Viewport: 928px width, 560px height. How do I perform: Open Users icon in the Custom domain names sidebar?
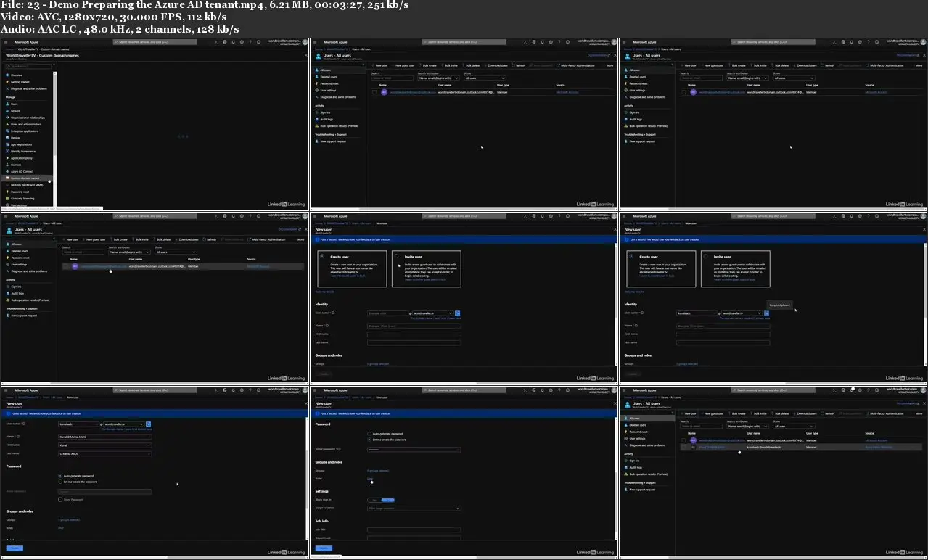[7, 104]
